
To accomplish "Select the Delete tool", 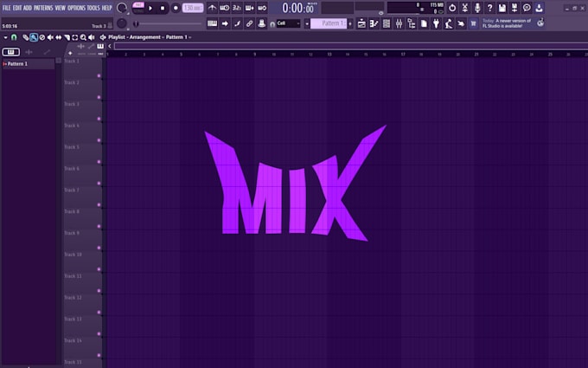I will [42, 37].
